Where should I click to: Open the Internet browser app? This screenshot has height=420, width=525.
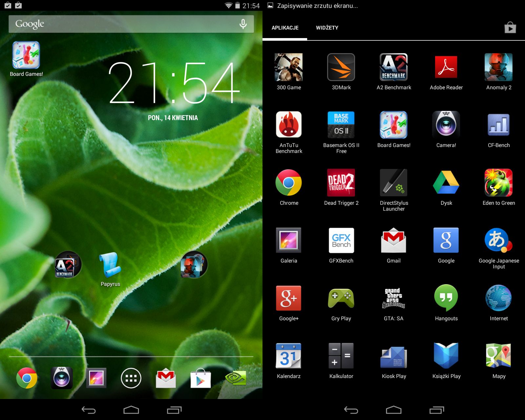click(x=499, y=298)
